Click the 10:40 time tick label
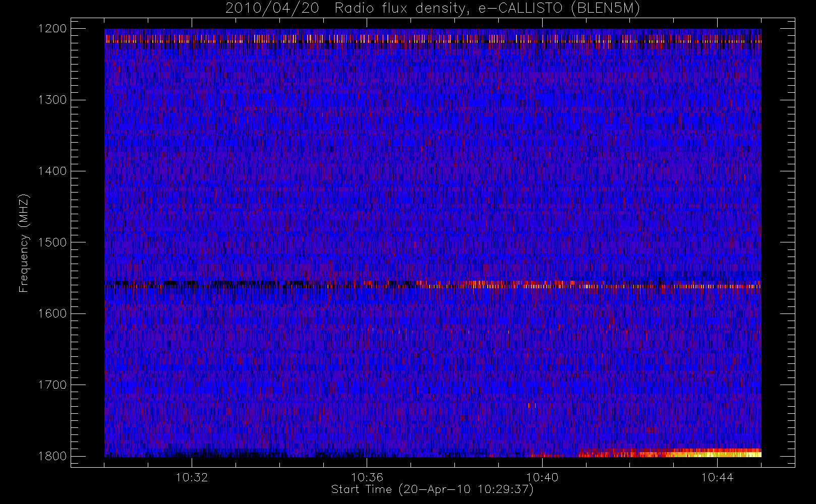The width and height of the screenshot is (816, 504). 542,477
